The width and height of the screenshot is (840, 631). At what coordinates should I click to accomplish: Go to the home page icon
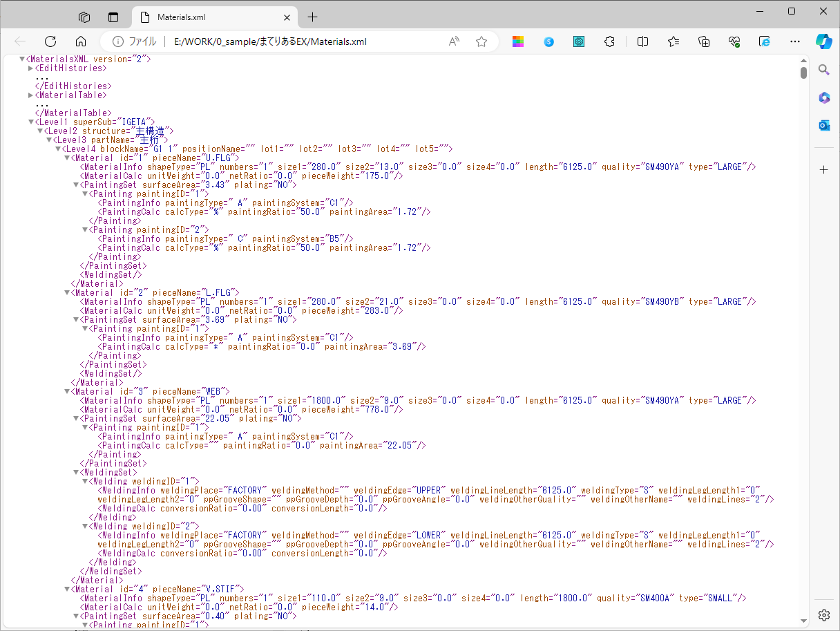(x=81, y=41)
